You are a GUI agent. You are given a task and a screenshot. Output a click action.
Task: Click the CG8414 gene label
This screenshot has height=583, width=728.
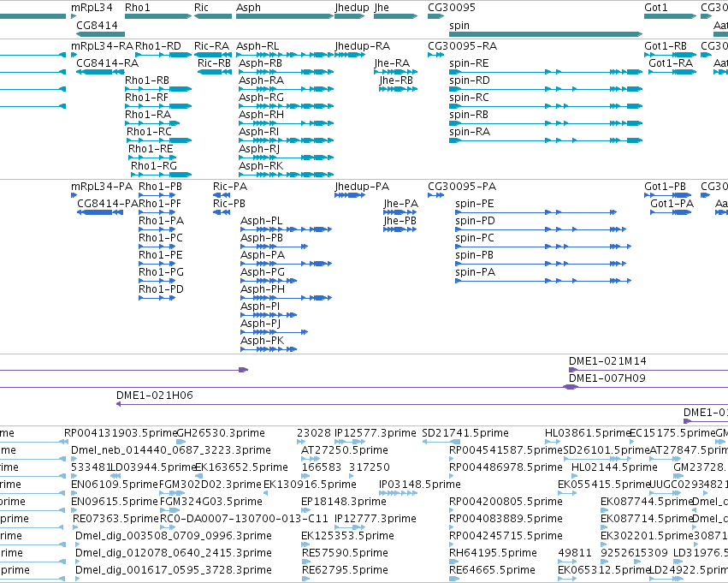tap(97, 25)
